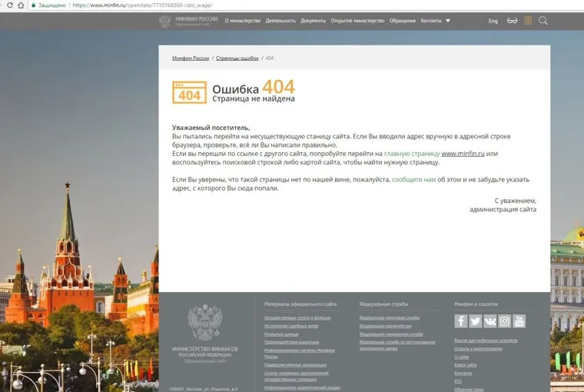
Task: Click the orange mobile version icon in header
Action: [x=528, y=21]
